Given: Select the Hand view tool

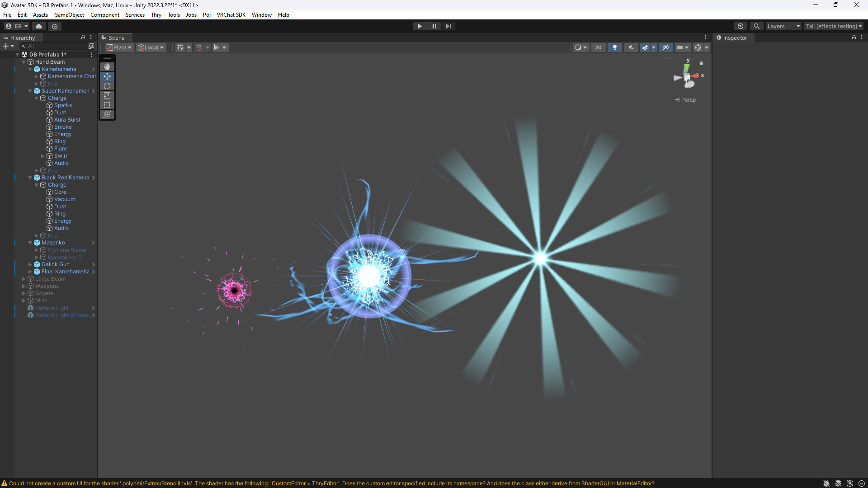Looking at the screenshot, I should tap(107, 67).
